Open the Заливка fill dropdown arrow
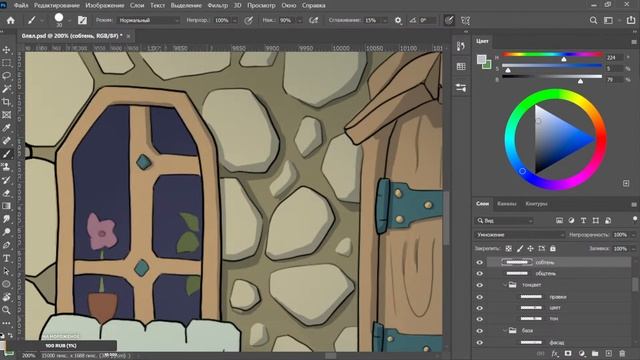 coord(633,249)
